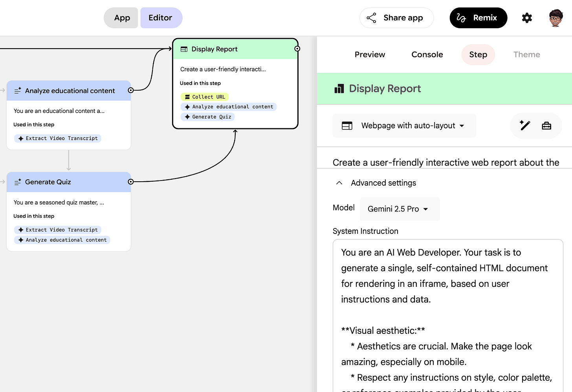Click the Collect URL chip in Display Report
Viewport: 572px width, 392px height.
tap(205, 97)
